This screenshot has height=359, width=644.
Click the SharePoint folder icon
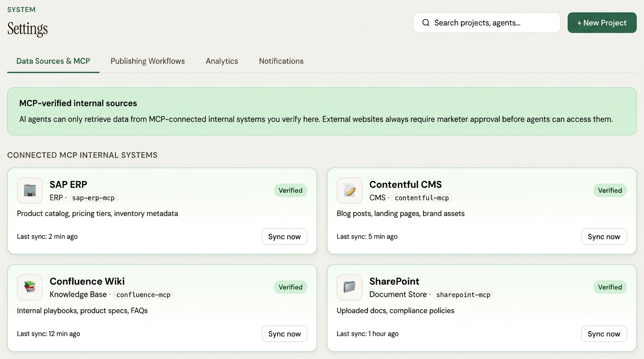point(350,287)
